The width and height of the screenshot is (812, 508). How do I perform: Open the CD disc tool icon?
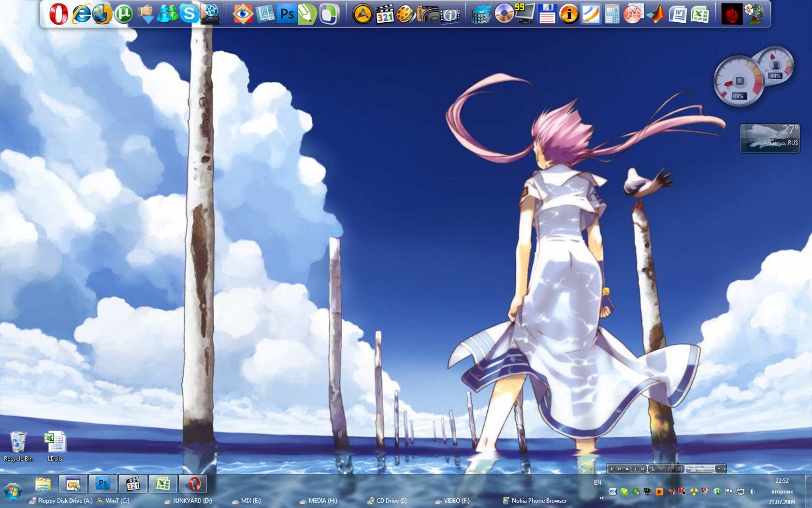(x=504, y=14)
